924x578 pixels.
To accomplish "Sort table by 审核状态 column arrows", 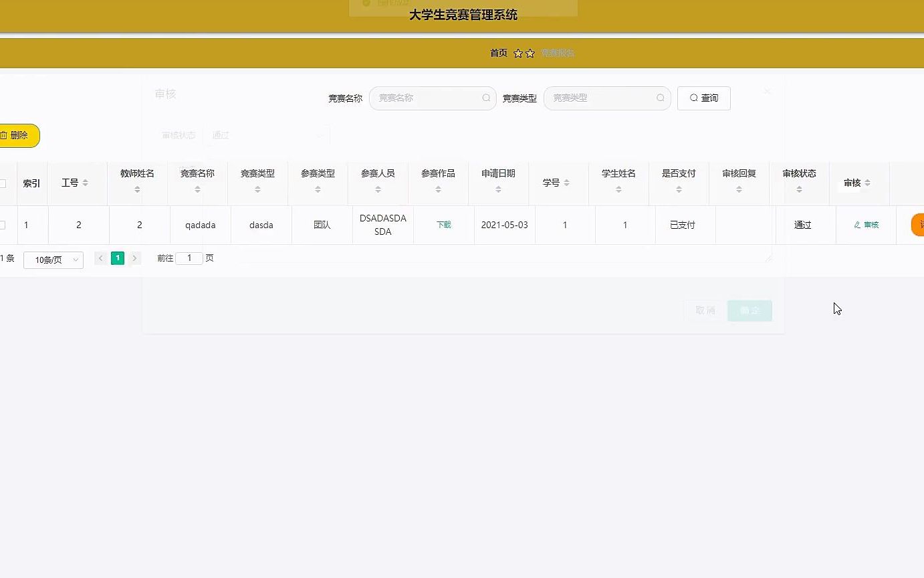I will (799, 189).
